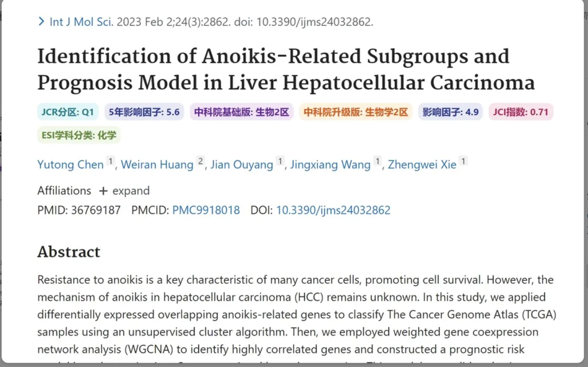This screenshot has width=588, height=367.
Task: Click the JCR分区: Q1 badge
Action: pos(68,112)
